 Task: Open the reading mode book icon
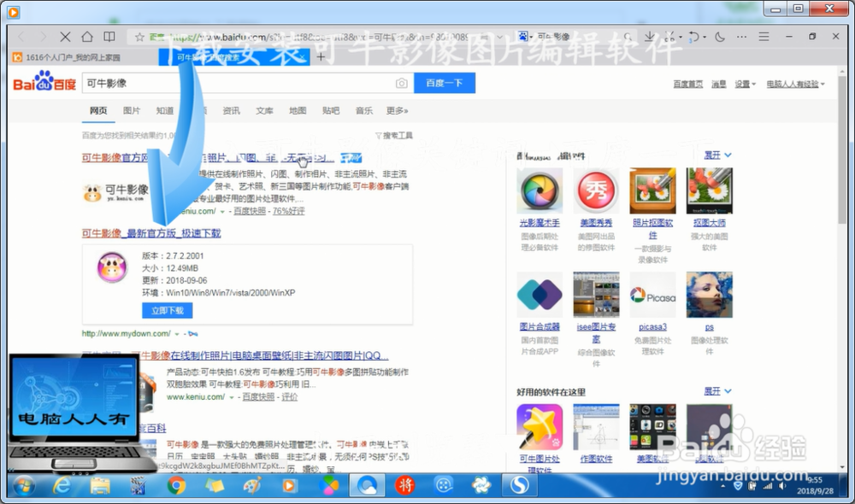coord(109,37)
